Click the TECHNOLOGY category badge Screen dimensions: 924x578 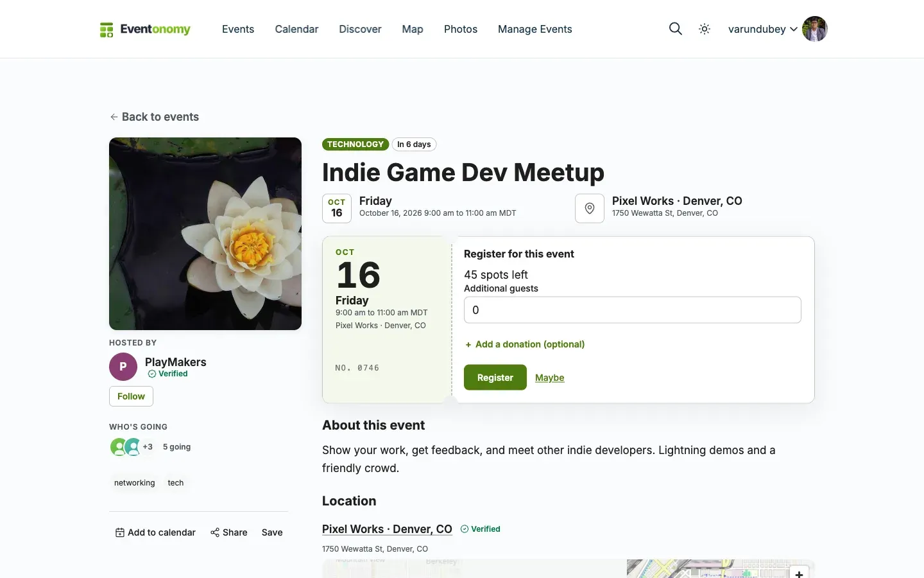click(355, 144)
